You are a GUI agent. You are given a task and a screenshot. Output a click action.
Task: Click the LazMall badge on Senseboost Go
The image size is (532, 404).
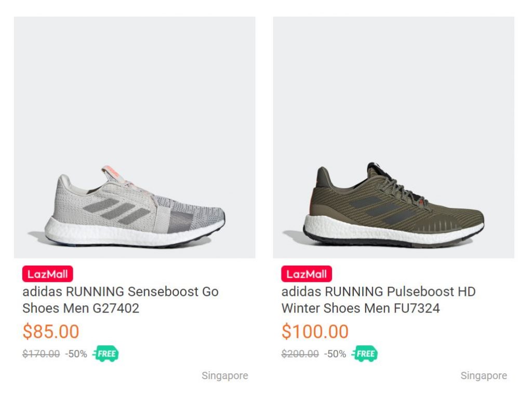click(47, 274)
